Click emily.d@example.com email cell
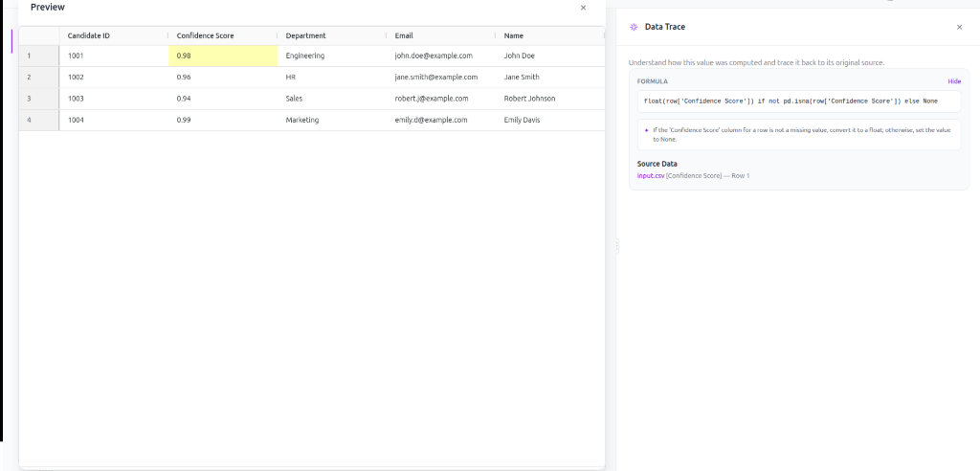Viewport: 980px width, 471px height. pyautogui.click(x=441, y=120)
